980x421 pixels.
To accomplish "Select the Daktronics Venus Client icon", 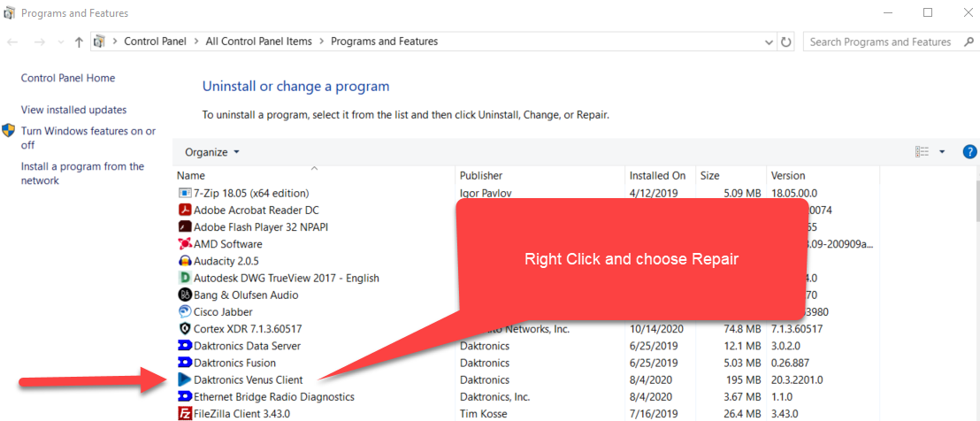I will point(185,380).
